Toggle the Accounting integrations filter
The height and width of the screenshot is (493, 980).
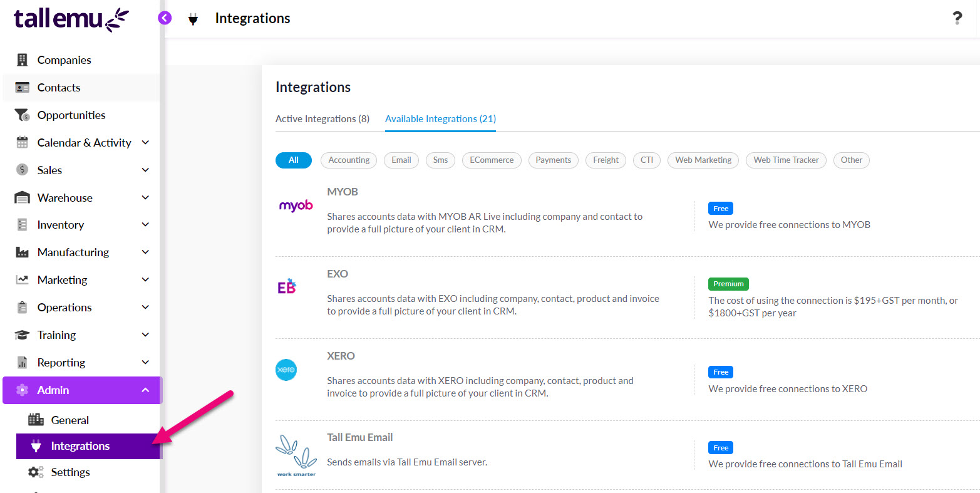[348, 160]
